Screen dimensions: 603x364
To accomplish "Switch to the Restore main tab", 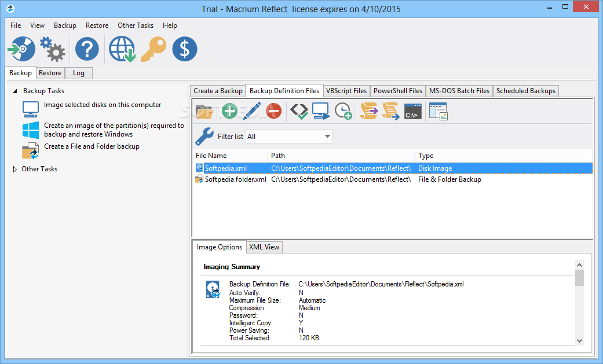I will point(50,73).
